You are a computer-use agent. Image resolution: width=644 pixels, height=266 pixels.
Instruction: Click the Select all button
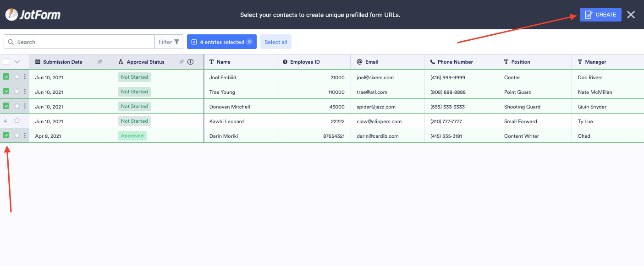click(276, 42)
